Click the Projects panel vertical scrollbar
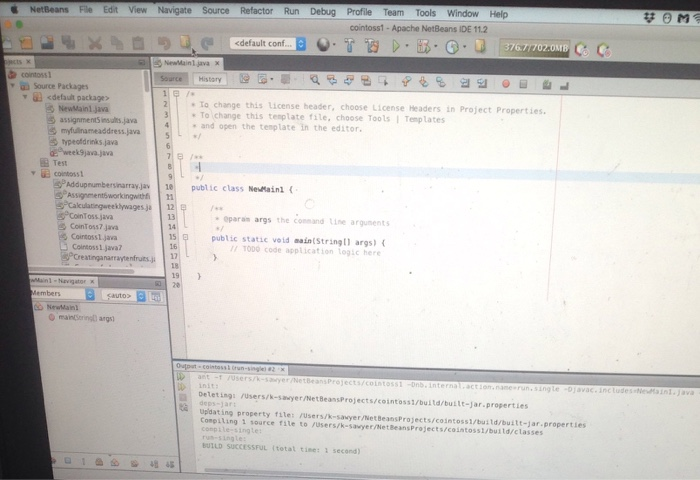 click(x=146, y=82)
